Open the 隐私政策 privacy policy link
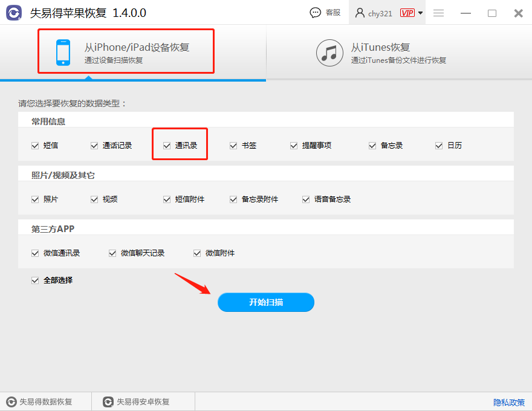The height and width of the screenshot is (411, 532). (509, 403)
